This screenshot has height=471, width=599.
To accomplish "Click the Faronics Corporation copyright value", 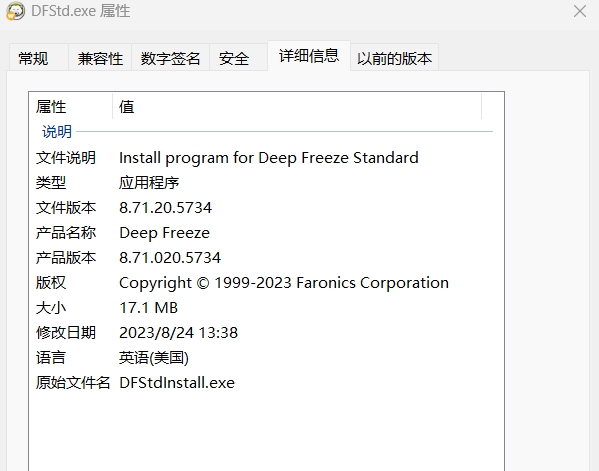I will pyautogui.click(x=284, y=283).
